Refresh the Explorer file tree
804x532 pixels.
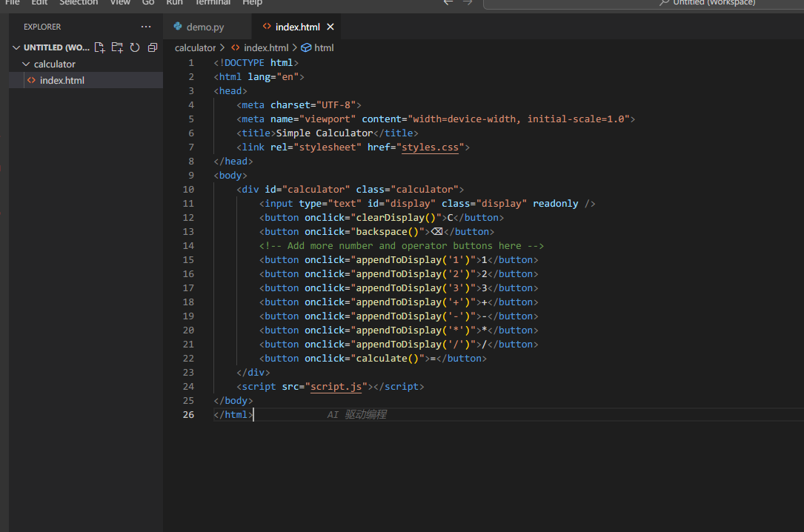(x=135, y=47)
